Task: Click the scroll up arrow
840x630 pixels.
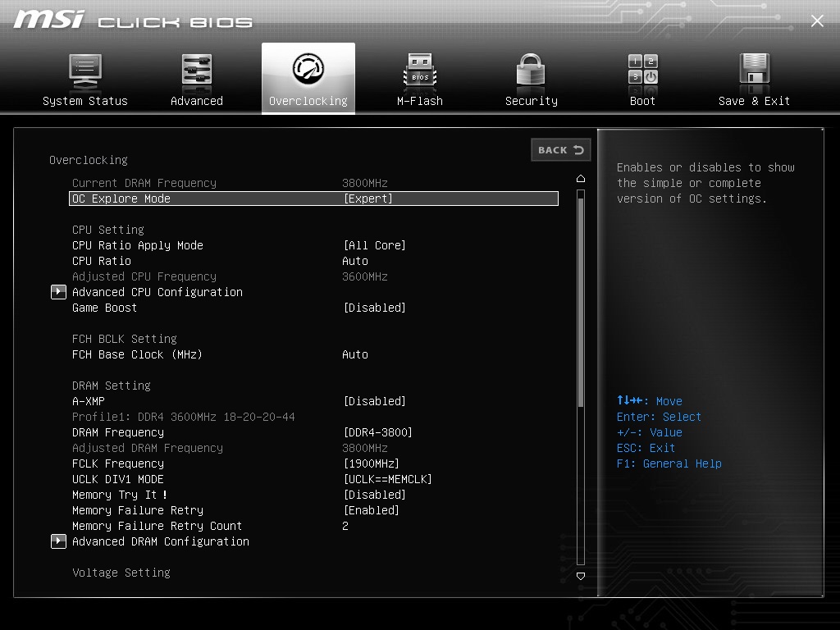Action: click(x=581, y=178)
